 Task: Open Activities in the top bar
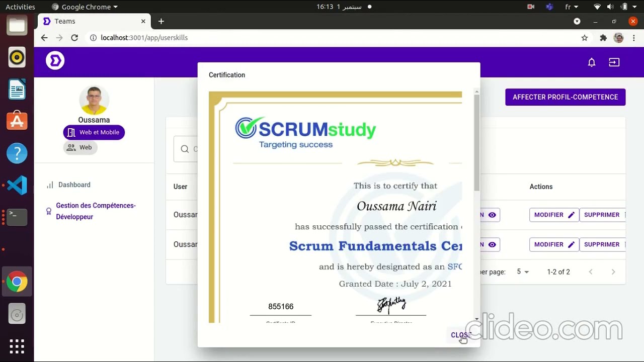click(x=20, y=7)
